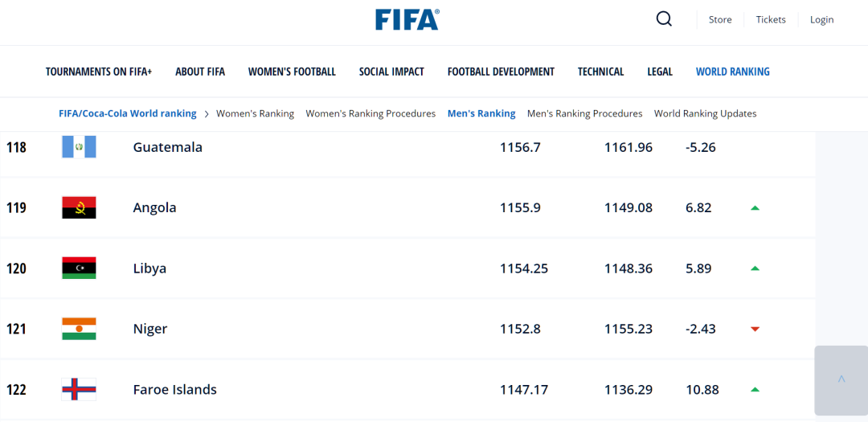
Task: Click the Libya flag icon
Action: [79, 268]
